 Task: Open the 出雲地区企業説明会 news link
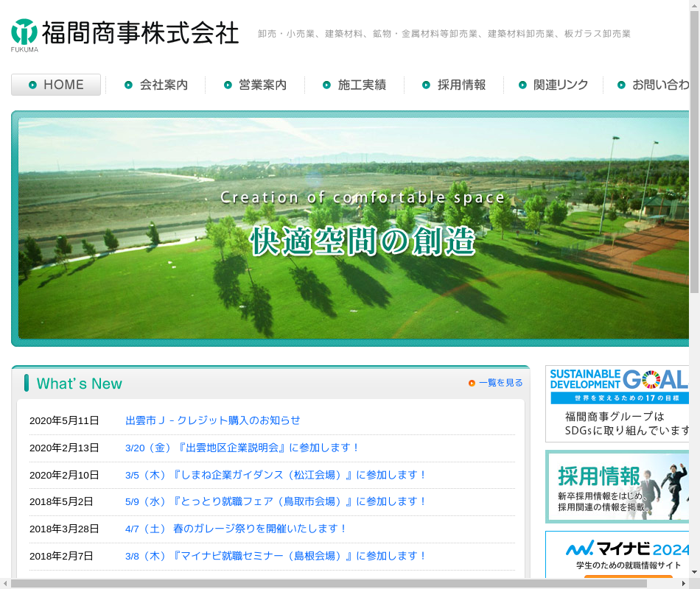[242, 448]
